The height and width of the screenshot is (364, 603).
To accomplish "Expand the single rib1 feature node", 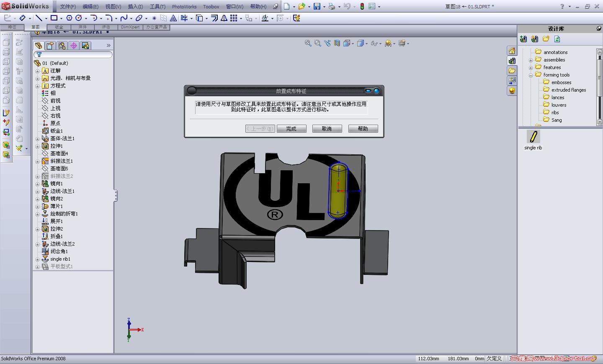I will pos(37,259).
